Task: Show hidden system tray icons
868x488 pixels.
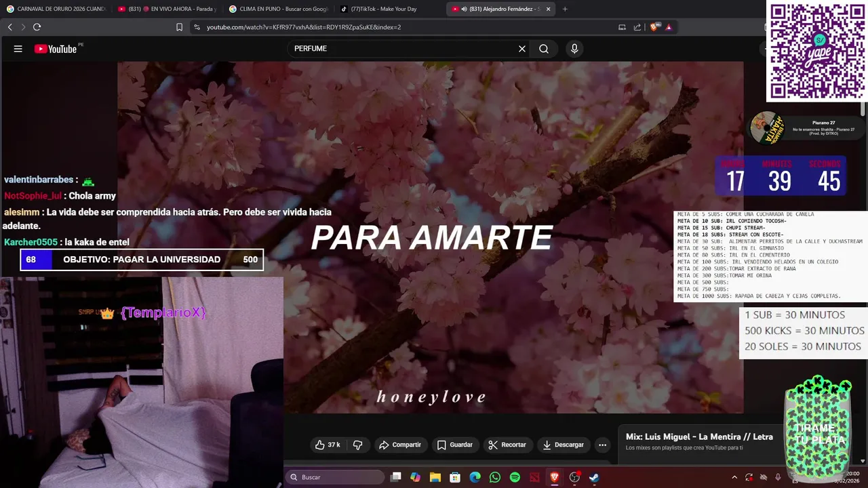Action: (x=734, y=477)
